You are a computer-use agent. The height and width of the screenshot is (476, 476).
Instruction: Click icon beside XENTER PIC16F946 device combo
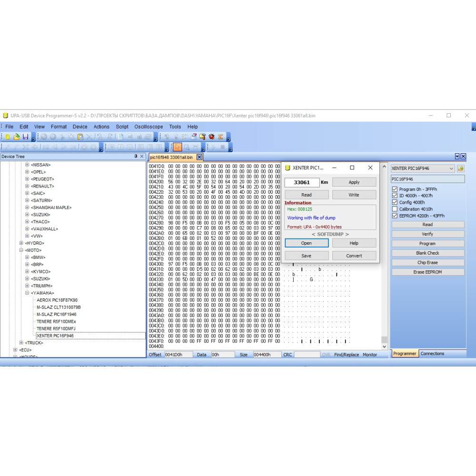click(x=461, y=169)
